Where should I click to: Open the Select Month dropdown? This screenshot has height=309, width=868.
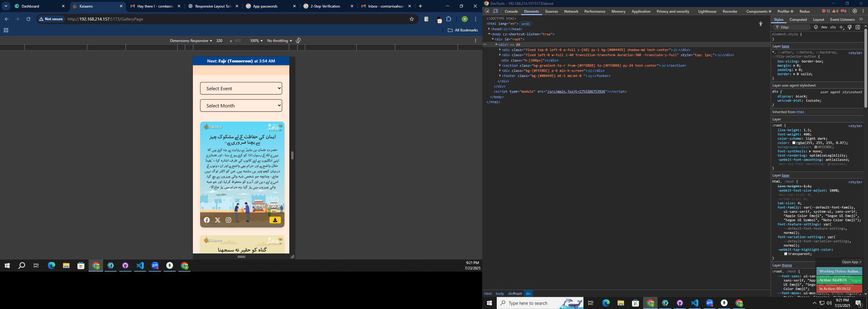coord(241,106)
